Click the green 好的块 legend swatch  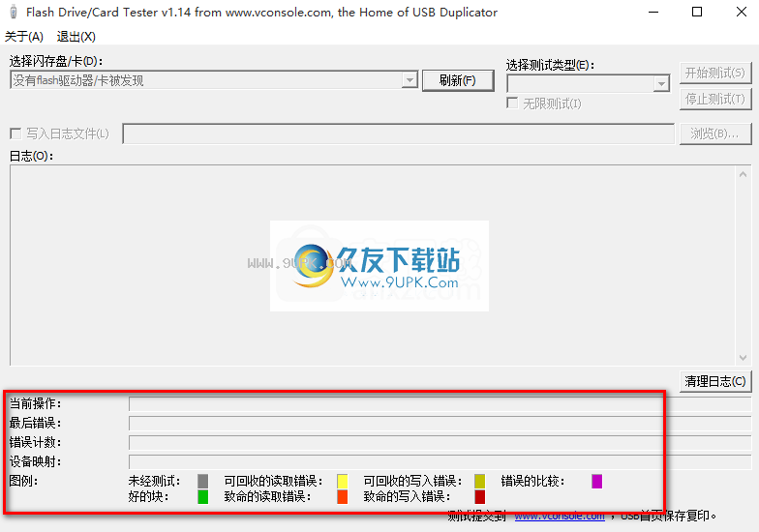(203, 497)
